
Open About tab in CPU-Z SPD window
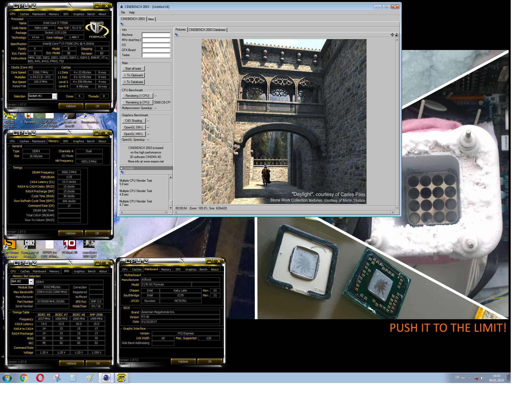(x=103, y=271)
